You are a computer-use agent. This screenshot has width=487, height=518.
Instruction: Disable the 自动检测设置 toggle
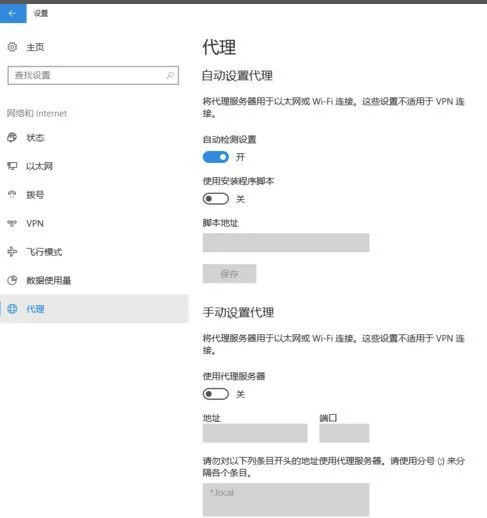pos(216,157)
